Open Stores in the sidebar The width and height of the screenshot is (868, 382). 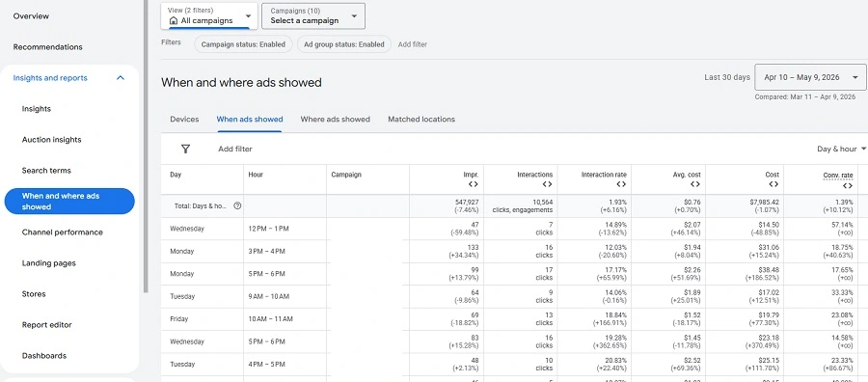(x=34, y=294)
